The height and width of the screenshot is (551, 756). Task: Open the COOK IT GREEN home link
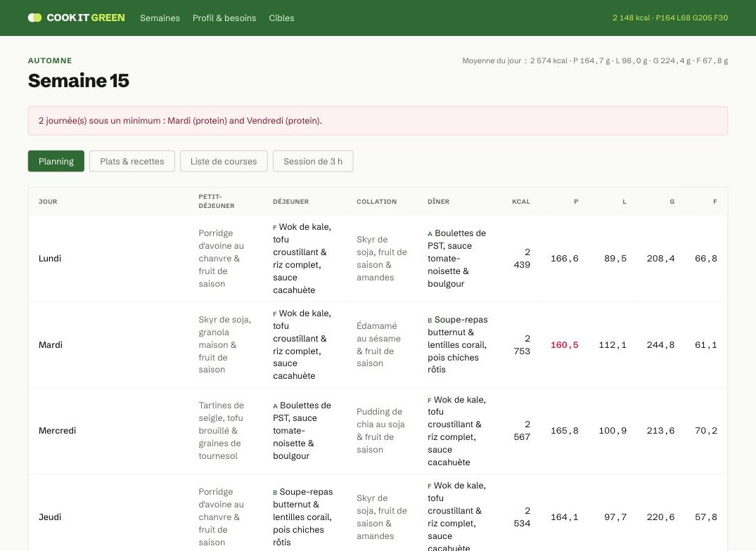pos(76,18)
